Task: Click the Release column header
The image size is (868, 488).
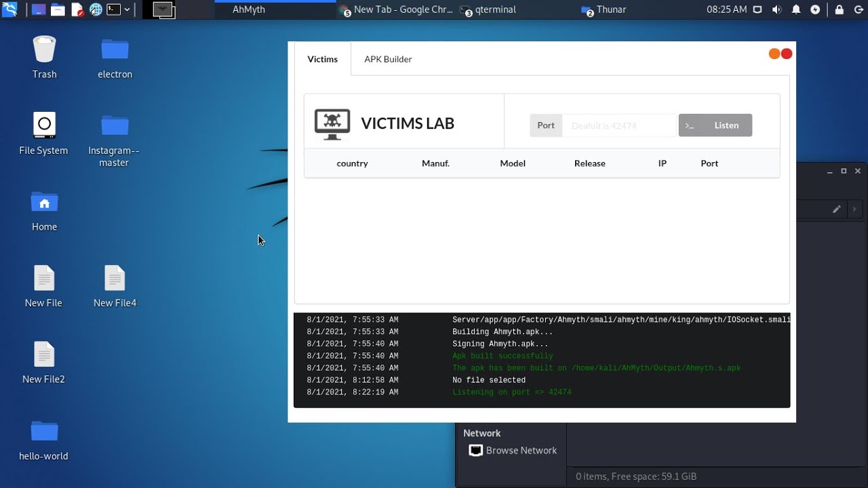Action: click(590, 163)
